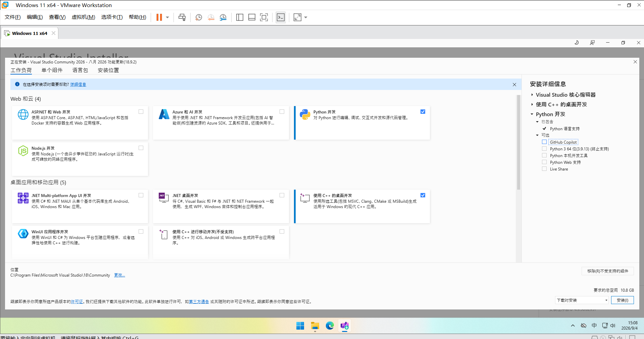
Task: Enable the Live Share component
Action: [544, 169]
